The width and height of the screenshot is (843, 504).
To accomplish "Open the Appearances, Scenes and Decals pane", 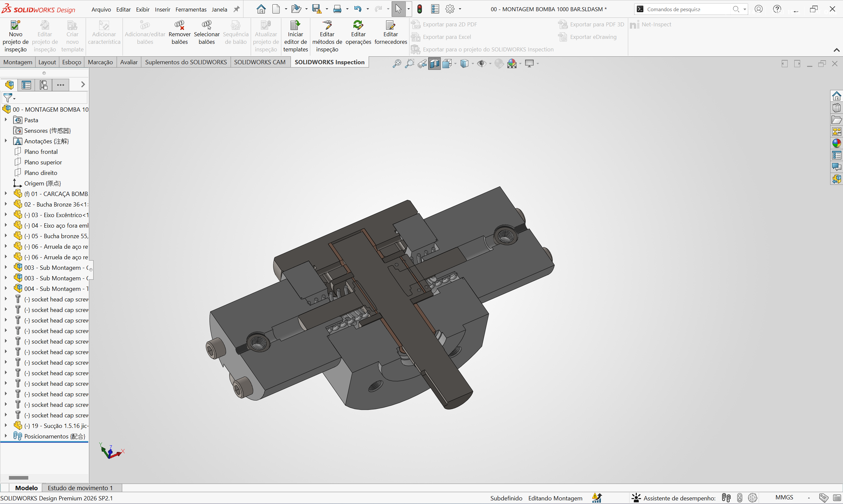I will coord(836,144).
